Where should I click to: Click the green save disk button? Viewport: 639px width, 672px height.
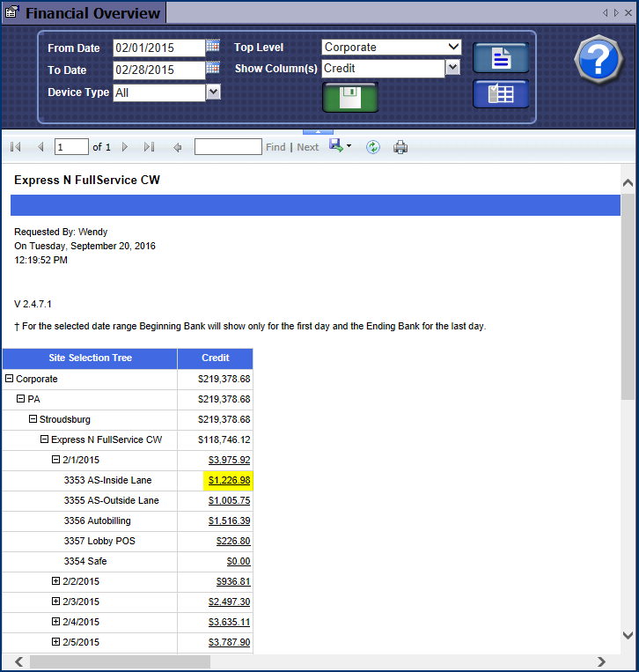click(349, 97)
